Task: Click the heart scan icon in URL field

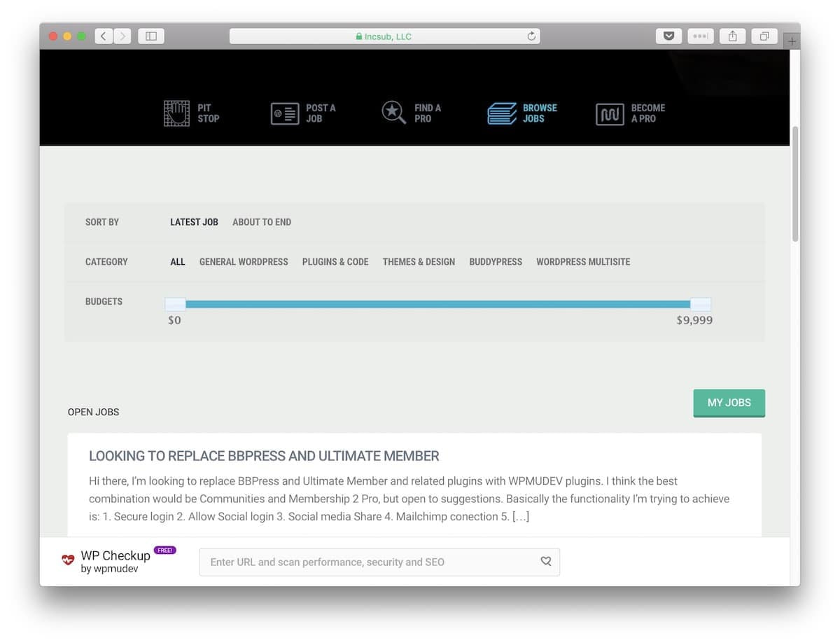Action: [546, 562]
